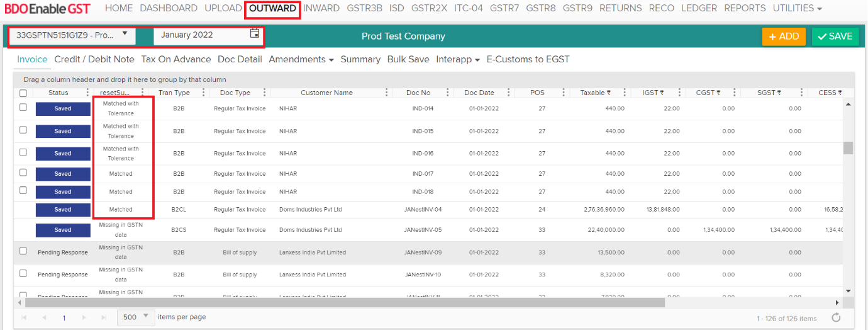
Task: Expand the Amendments dropdown menu
Action: [x=301, y=59]
